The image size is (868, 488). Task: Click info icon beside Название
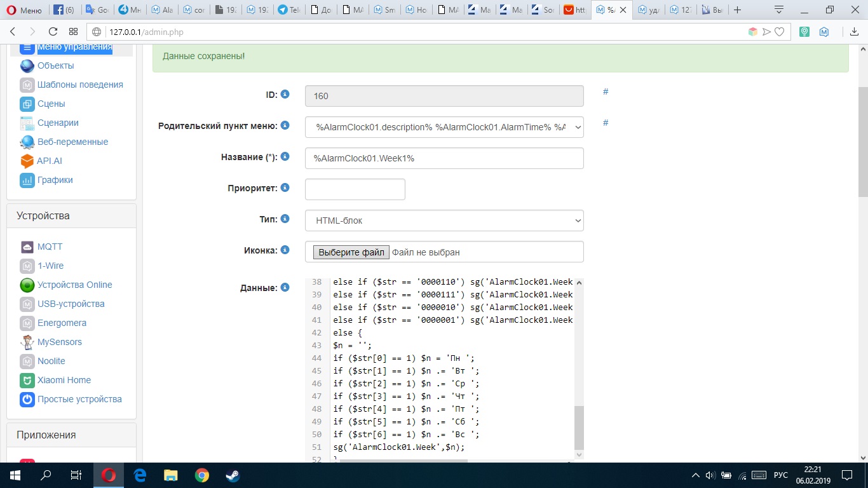[285, 156]
